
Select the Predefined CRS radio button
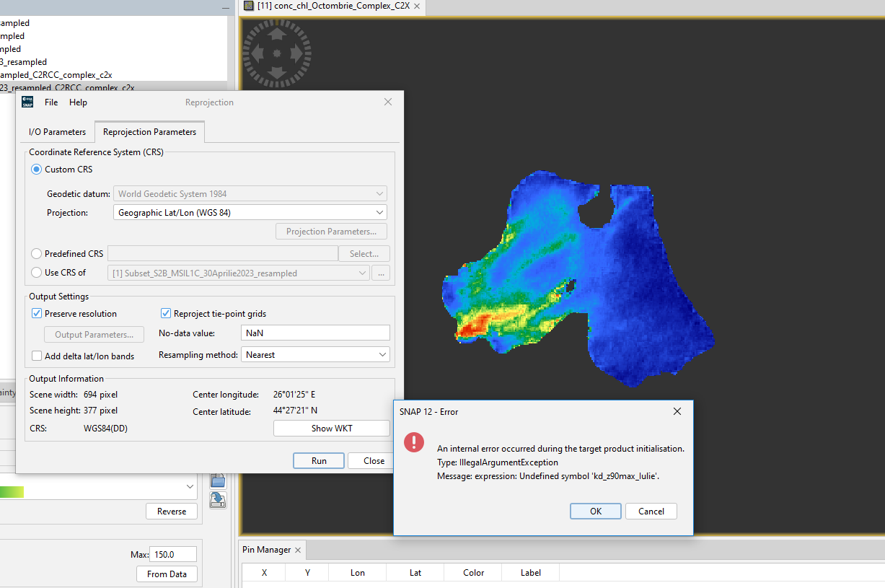point(36,254)
